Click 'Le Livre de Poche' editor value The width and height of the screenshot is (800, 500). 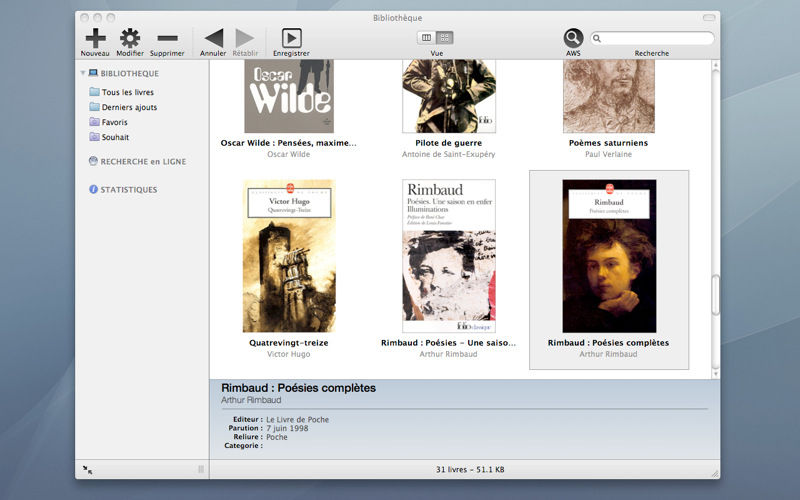(x=297, y=419)
